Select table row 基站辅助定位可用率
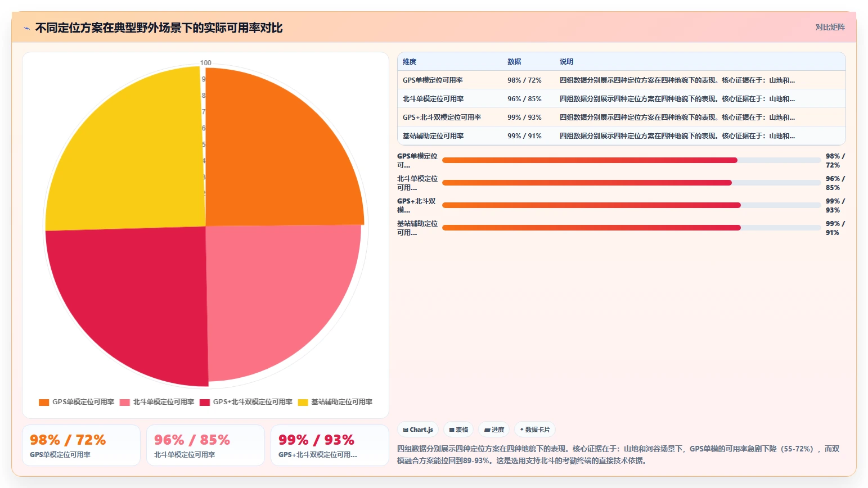Screen dimensions: 868x488 [621, 136]
